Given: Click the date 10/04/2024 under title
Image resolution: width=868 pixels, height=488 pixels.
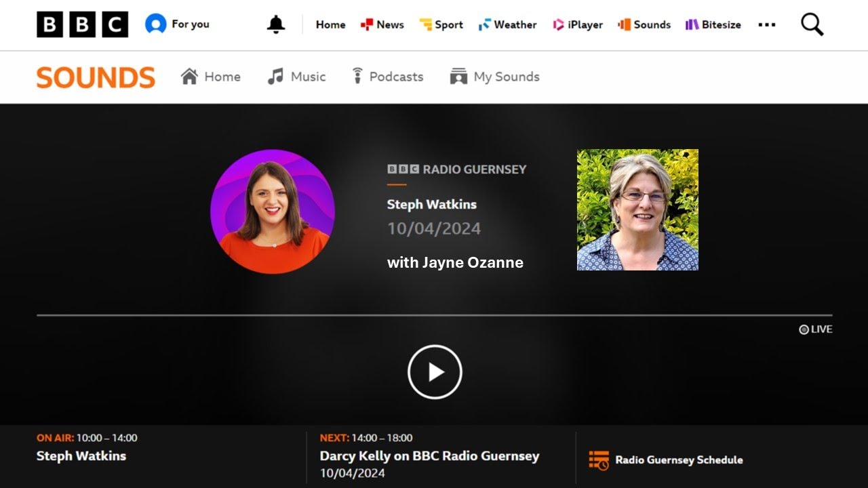Looking at the screenshot, I should (x=434, y=228).
